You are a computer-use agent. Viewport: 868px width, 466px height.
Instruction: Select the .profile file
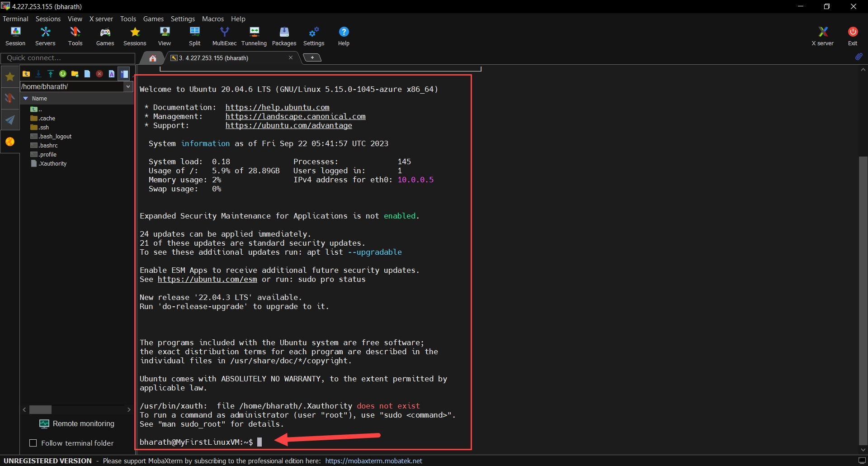[x=43, y=154]
